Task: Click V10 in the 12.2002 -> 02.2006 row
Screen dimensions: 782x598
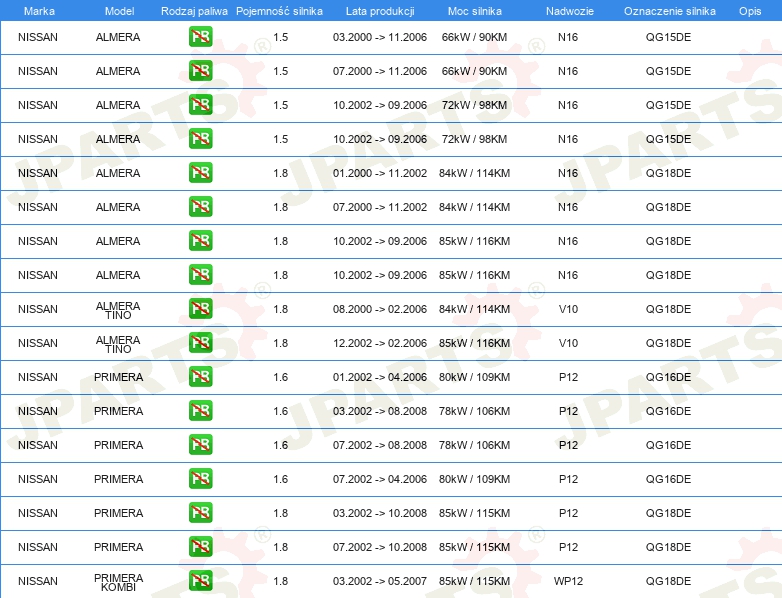Action: coord(568,343)
